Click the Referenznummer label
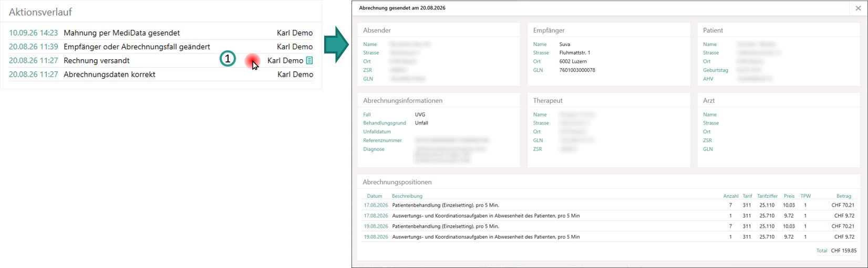The width and height of the screenshot is (868, 268). click(383, 141)
